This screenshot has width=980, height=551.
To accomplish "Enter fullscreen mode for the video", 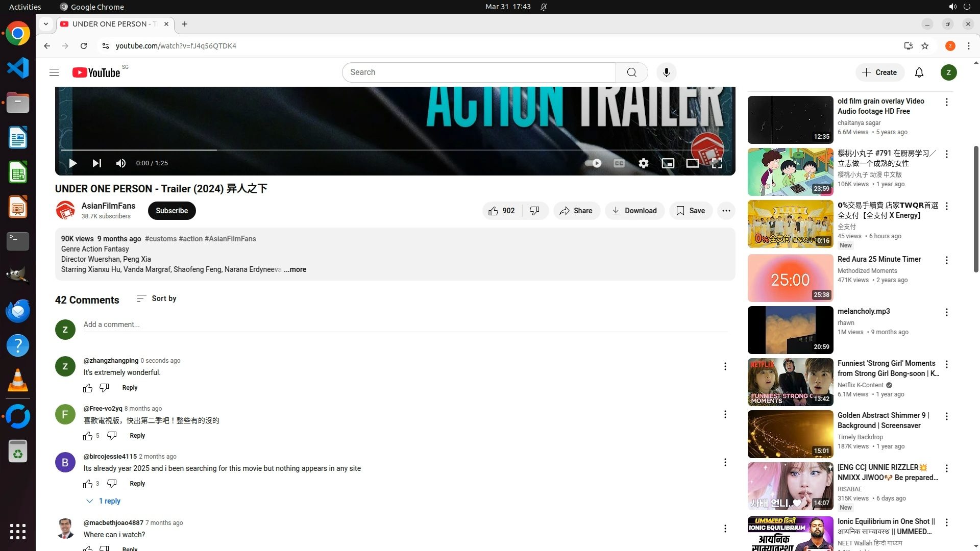I will [x=717, y=163].
